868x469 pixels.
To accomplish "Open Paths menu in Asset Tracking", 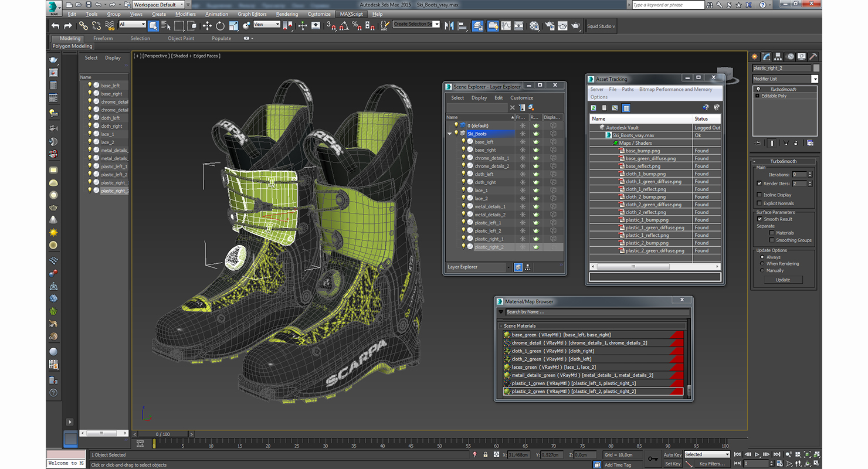I will 628,90.
